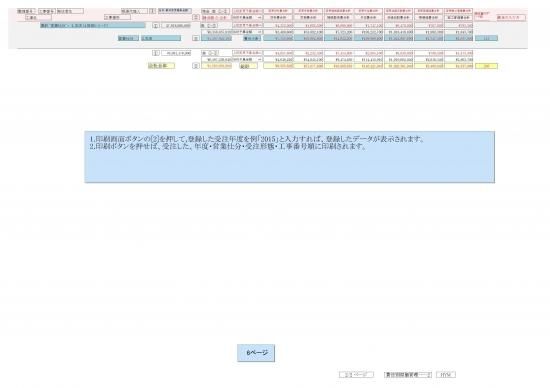Select the yellow grand total amount field
Screen dimensions: 550x388
[x=216, y=66]
